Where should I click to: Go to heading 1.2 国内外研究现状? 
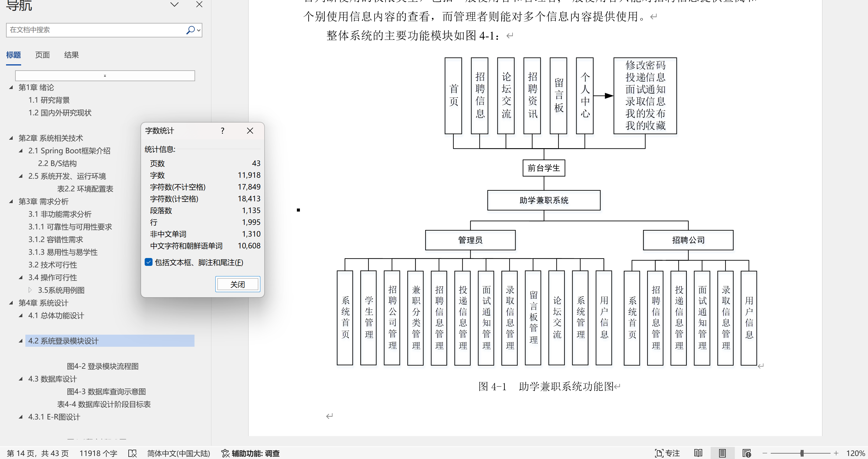(x=59, y=113)
